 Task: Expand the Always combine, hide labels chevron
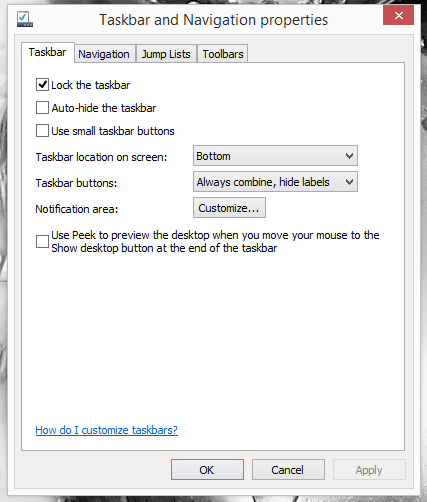click(349, 182)
